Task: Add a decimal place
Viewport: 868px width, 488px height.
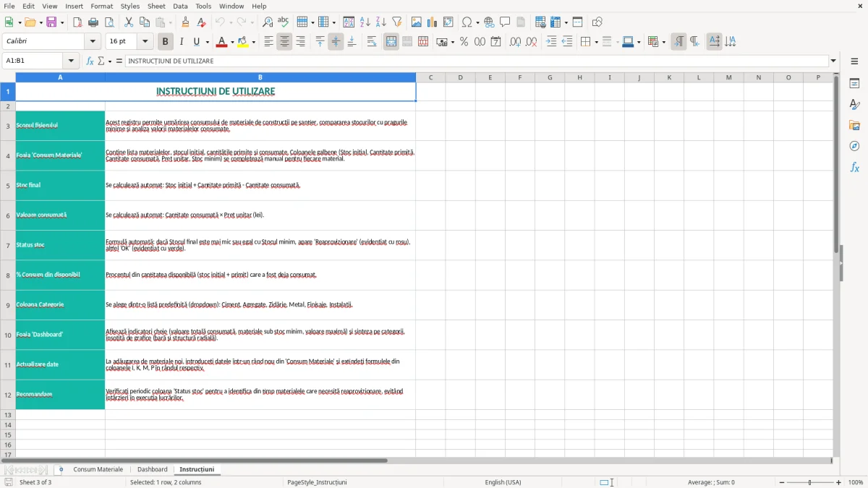Action: point(515,42)
